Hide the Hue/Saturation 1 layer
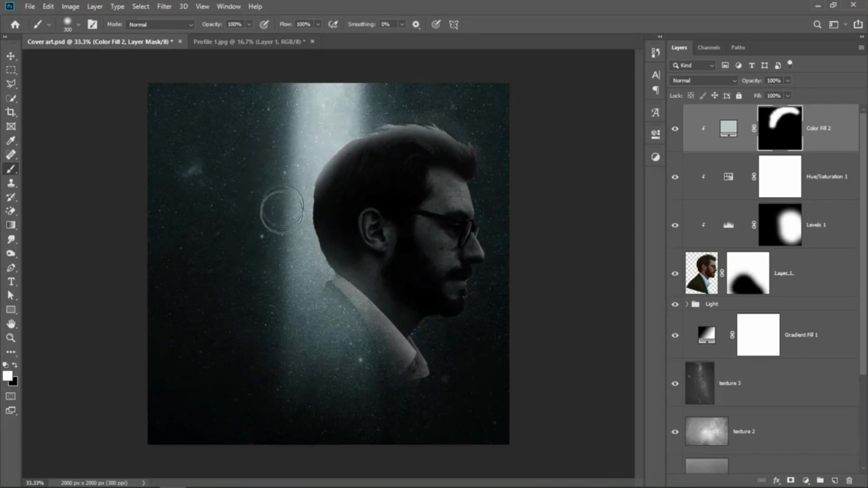This screenshot has height=488, width=868. pos(675,177)
